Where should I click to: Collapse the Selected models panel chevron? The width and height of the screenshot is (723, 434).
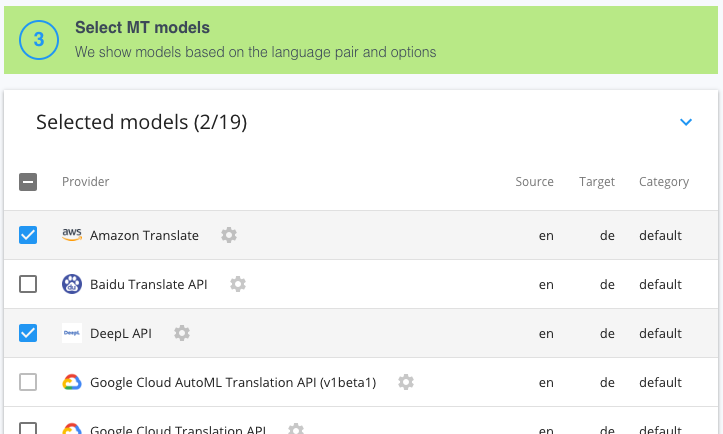tap(686, 122)
